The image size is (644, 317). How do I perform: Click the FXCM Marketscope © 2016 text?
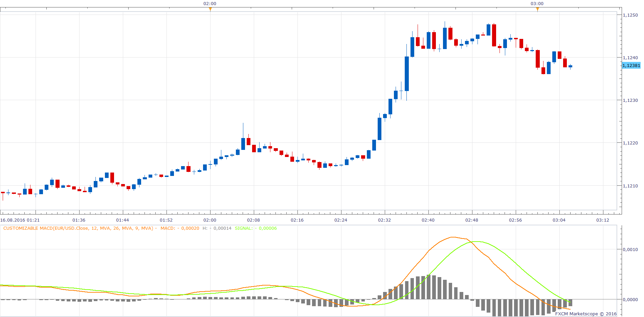[x=586, y=314]
